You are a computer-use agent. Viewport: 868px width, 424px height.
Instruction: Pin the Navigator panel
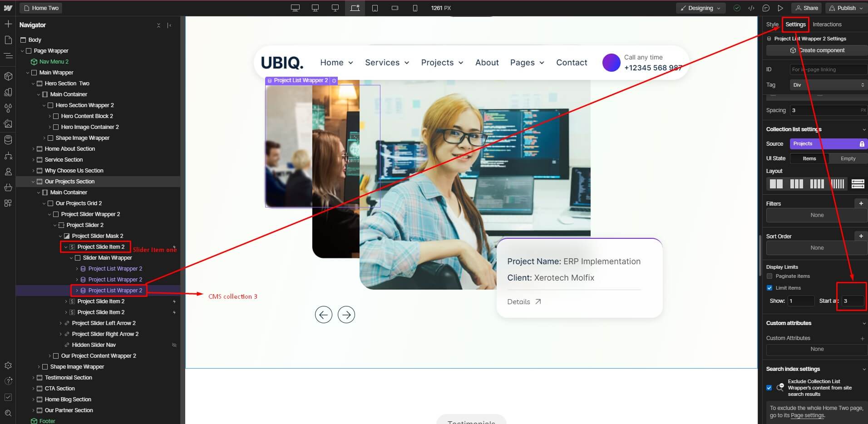point(169,25)
